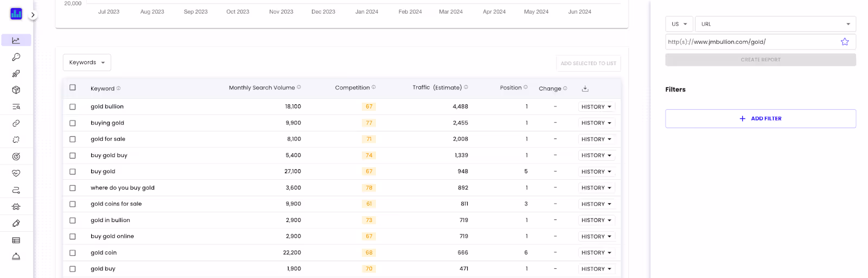
Task: Check the 'buy gold online' row checkbox
Action: pyautogui.click(x=73, y=237)
